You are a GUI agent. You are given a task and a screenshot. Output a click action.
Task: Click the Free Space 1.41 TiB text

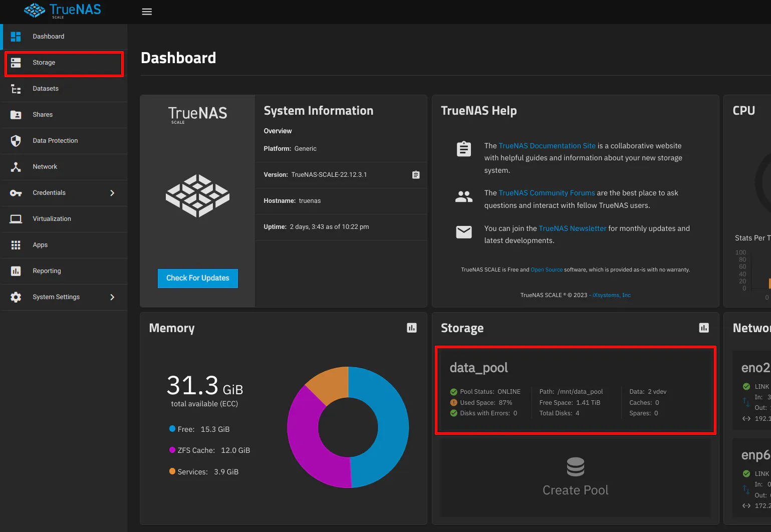pyautogui.click(x=570, y=403)
